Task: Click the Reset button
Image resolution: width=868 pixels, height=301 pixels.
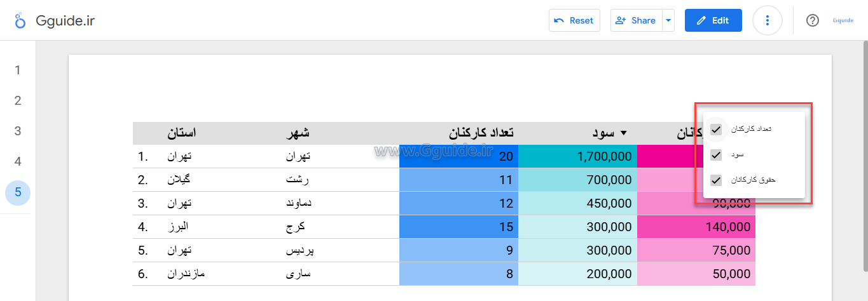Action: (574, 20)
